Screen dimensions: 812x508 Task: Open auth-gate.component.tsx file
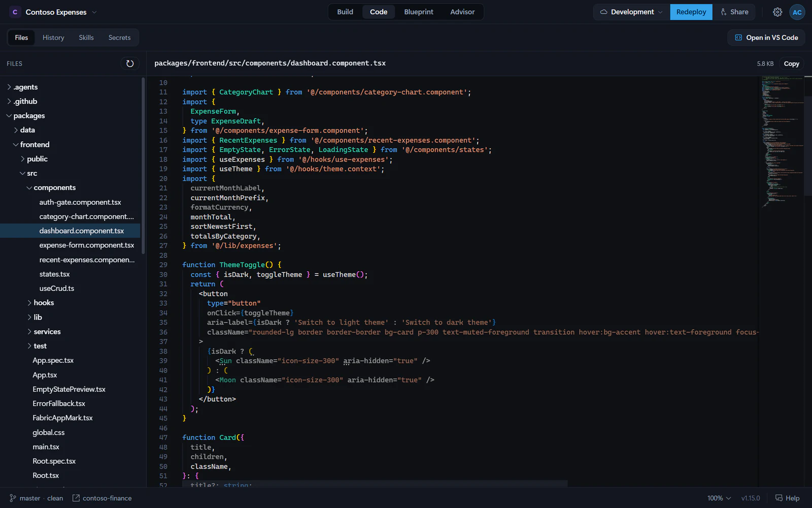pyautogui.click(x=80, y=202)
